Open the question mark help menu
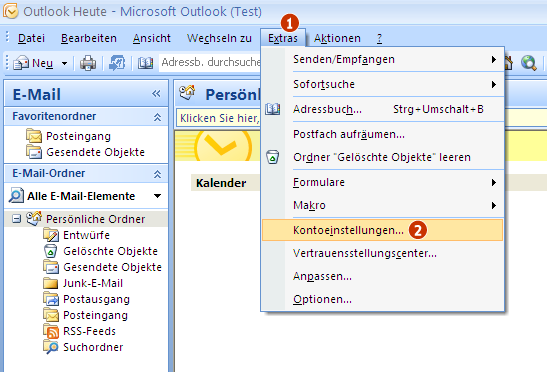547x372 pixels. coord(380,38)
